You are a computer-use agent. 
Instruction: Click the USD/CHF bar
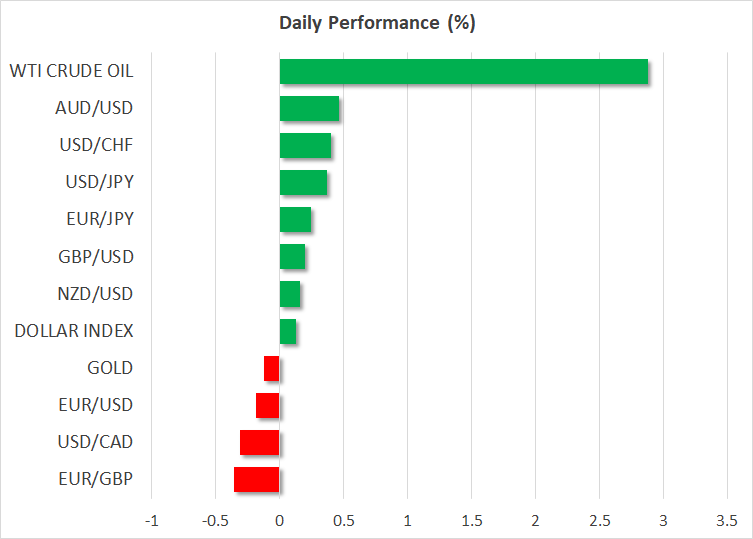(305, 146)
